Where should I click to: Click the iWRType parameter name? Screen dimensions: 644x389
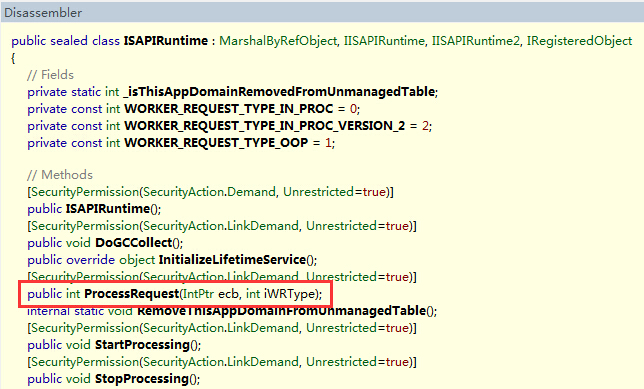tap(290, 294)
